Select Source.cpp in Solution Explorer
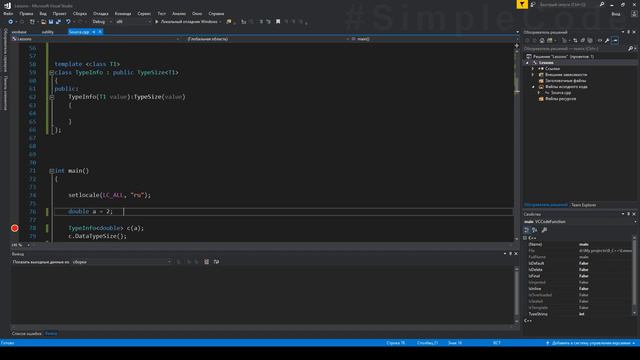This screenshot has width=640, height=360. pyautogui.click(x=561, y=93)
